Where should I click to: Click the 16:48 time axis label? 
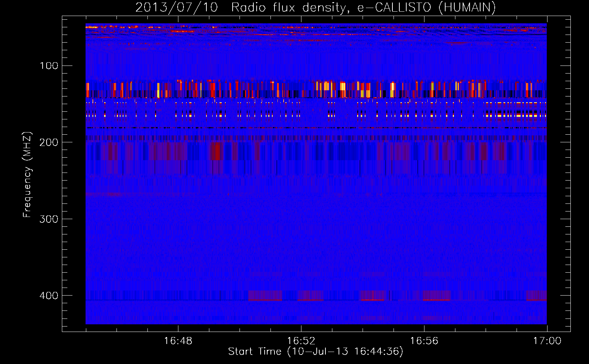(178, 341)
